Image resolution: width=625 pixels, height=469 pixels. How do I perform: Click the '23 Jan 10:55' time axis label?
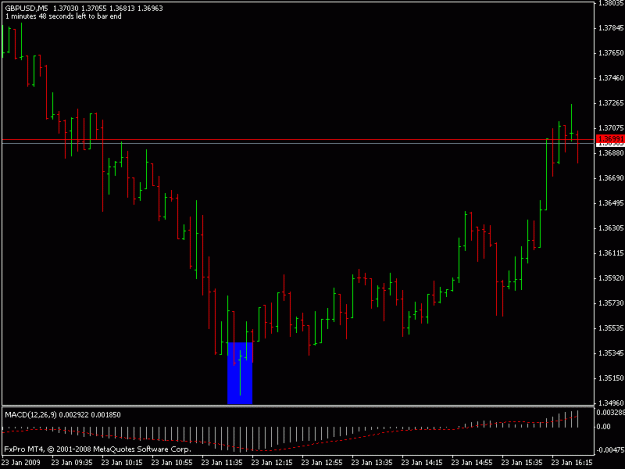pos(172,463)
